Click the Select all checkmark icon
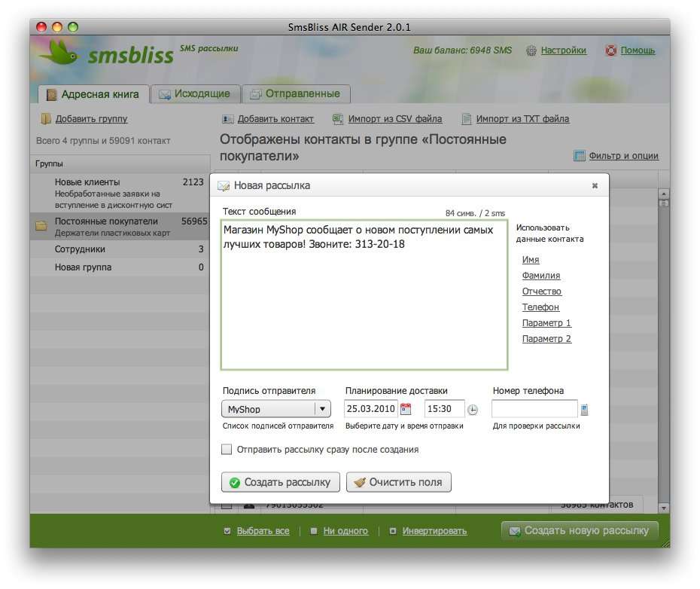This screenshot has height=589, width=700. (227, 530)
